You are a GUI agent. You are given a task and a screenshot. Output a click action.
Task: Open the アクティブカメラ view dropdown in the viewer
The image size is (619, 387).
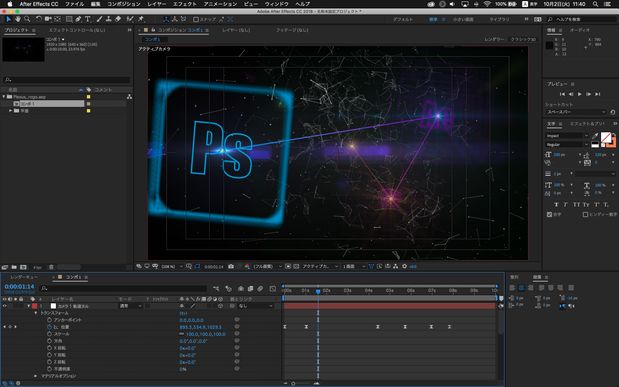[320, 267]
